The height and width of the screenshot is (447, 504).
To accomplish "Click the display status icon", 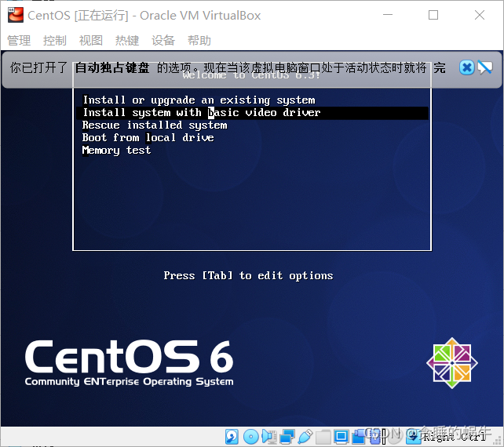I will pyautogui.click(x=341, y=437).
